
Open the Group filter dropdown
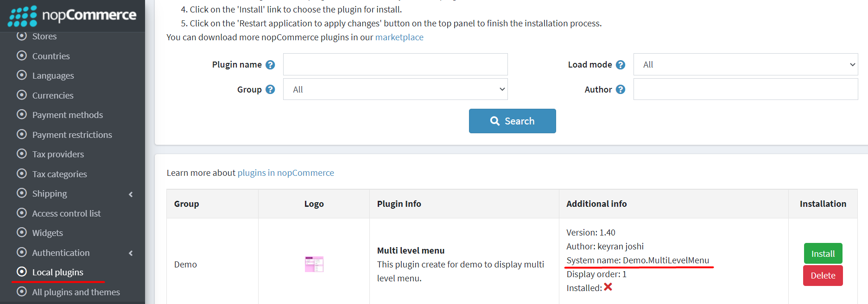click(395, 90)
